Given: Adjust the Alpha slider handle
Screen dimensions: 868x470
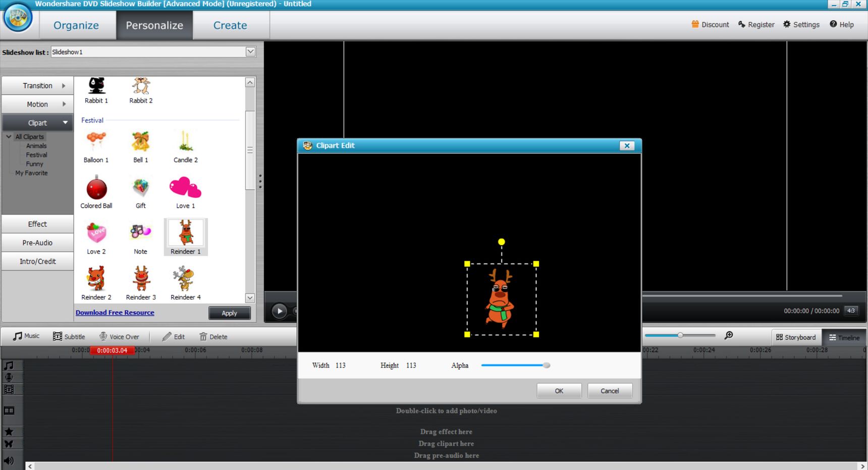Looking at the screenshot, I should click(547, 365).
